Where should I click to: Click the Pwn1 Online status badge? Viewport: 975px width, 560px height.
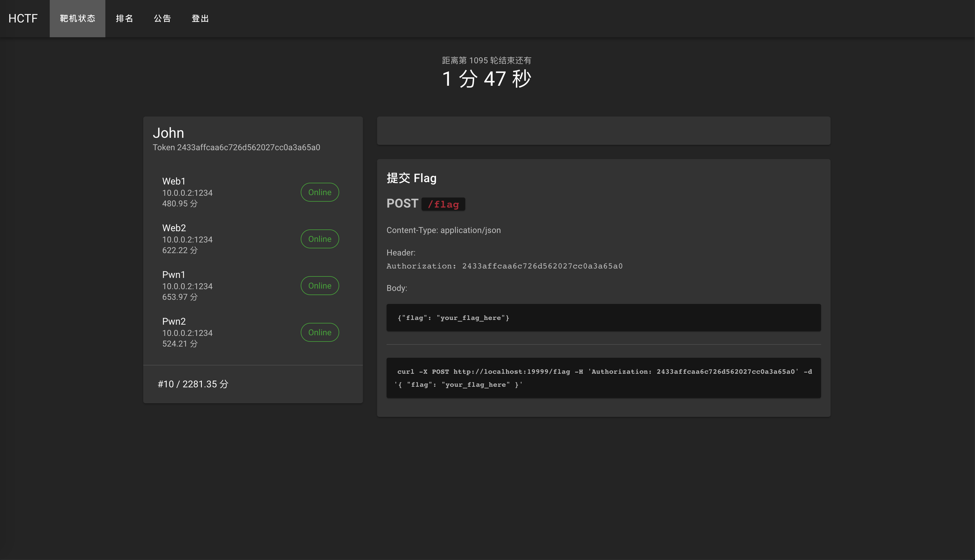tap(319, 286)
